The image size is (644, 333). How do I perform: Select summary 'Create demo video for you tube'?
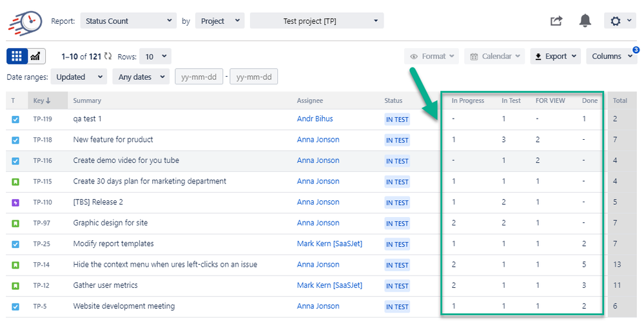pyautogui.click(x=126, y=160)
